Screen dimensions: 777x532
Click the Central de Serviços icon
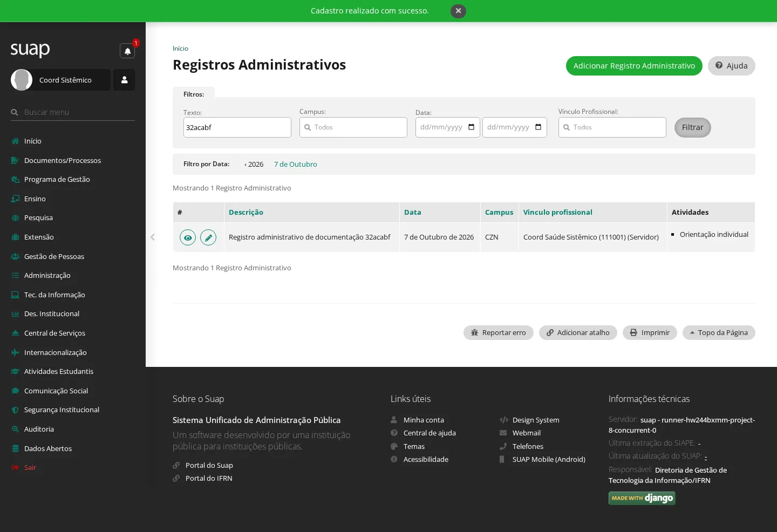(x=15, y=333)
